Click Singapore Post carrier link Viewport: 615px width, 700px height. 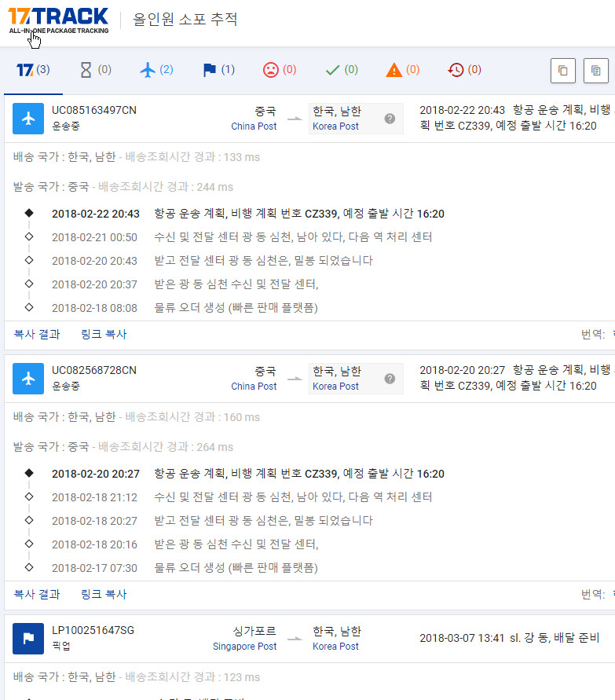tap(244, 647)
